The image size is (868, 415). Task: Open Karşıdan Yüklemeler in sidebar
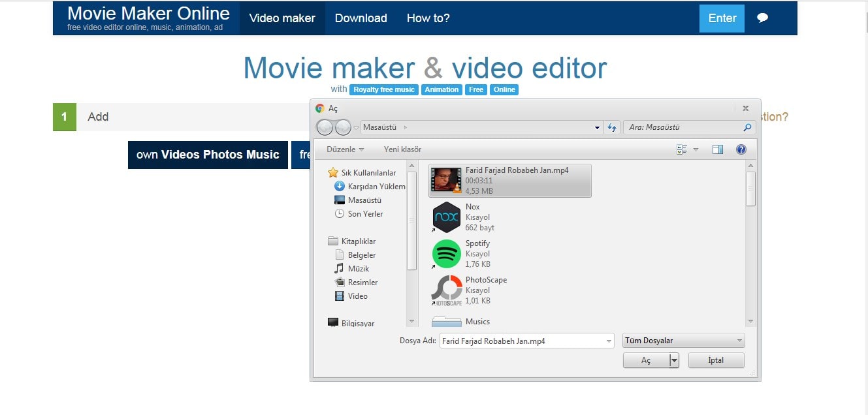(370, 187)
